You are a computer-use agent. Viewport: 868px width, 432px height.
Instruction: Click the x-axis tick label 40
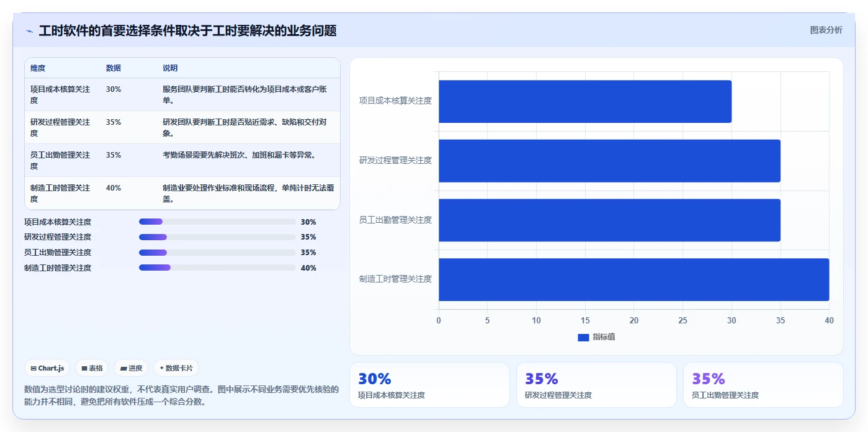(x=829, y=320)
